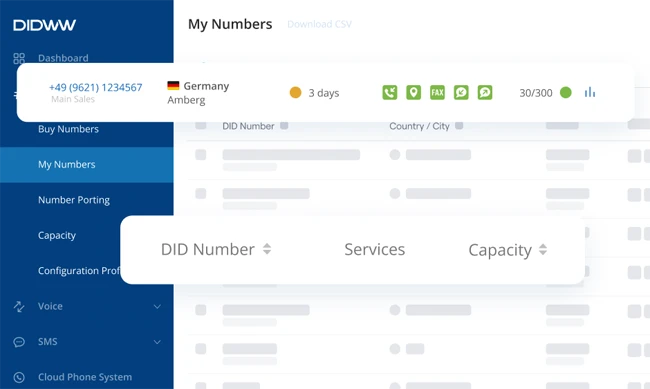Click the orange 3 days status dot
Screen dimensions: 650x389
[x=295, y=92]
